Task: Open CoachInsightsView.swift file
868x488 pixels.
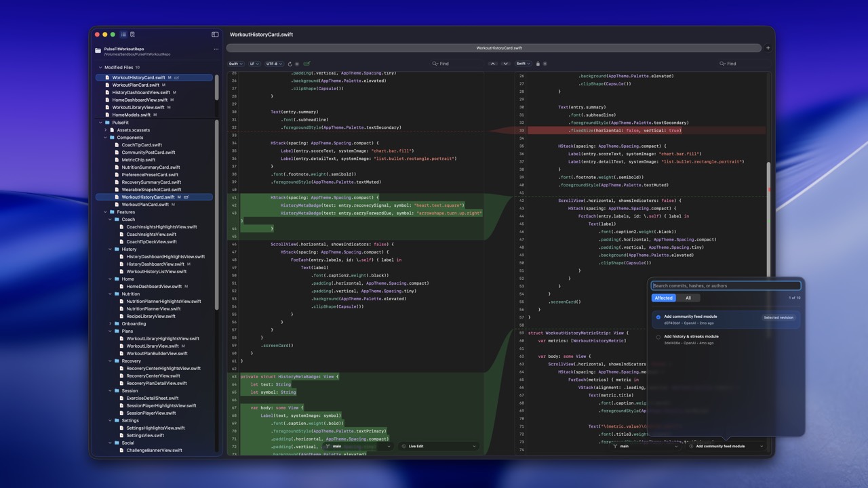Action: click(151, 235)
